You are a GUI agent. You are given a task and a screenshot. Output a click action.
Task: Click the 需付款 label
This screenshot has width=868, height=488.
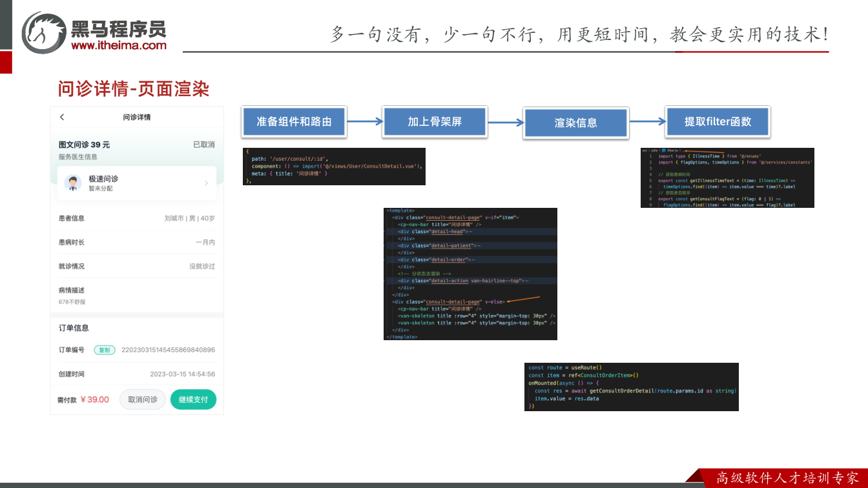(x=67, y=400)
